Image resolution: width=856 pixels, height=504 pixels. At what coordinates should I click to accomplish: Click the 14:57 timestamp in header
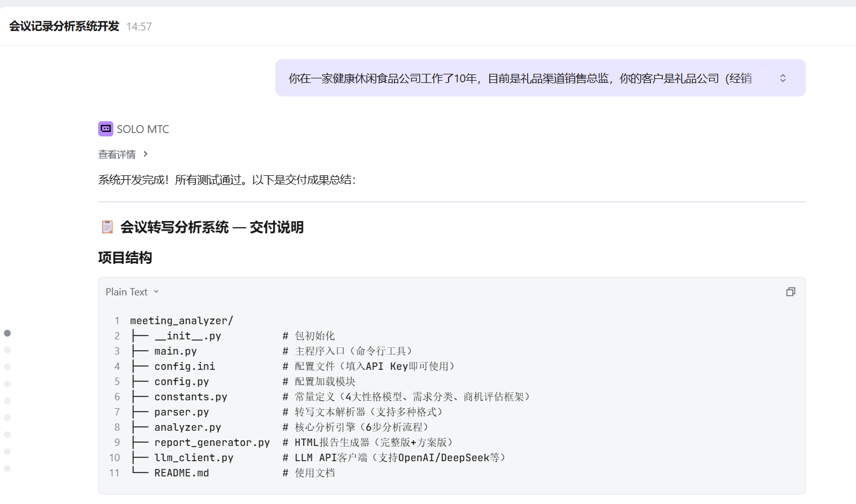coord(139,26)
